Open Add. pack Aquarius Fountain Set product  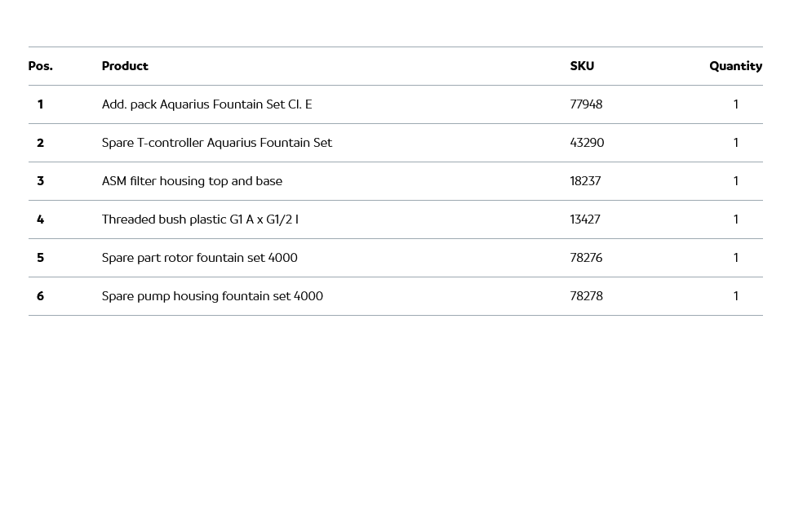coord(206,104)
